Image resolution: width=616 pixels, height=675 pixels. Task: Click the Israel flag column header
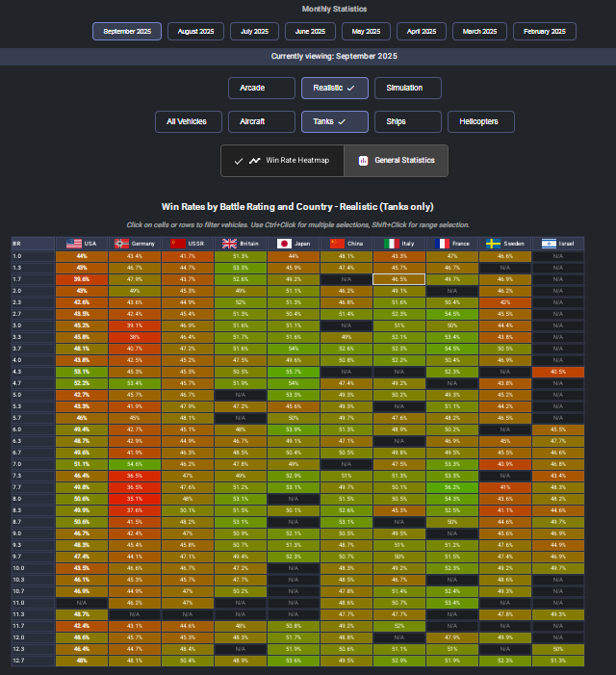(557, 244)
